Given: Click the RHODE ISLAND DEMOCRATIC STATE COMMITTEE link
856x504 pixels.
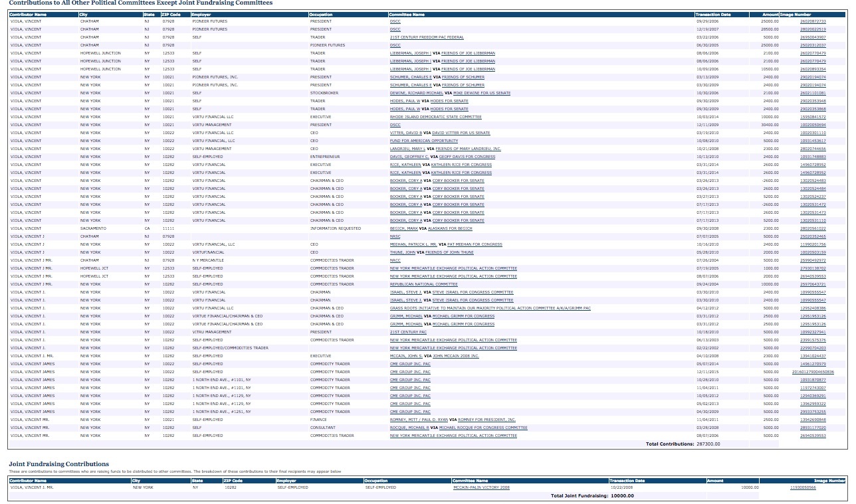Looking at the screenshot, I should coord(435,117).
